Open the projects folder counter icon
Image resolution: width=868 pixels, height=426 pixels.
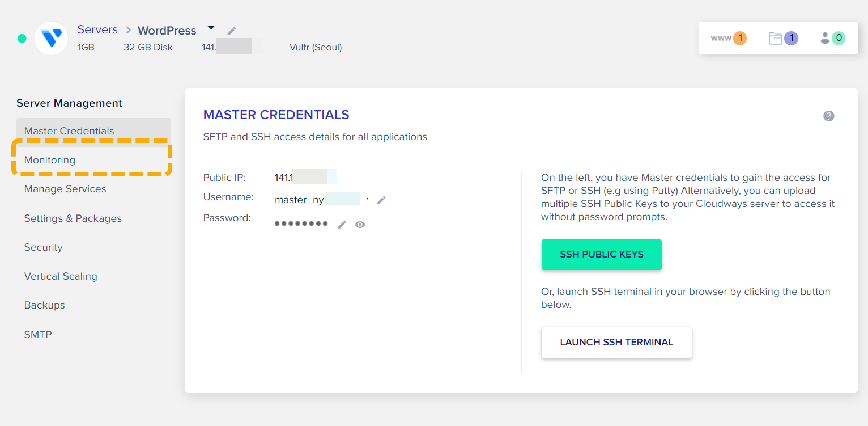(783, 38)
